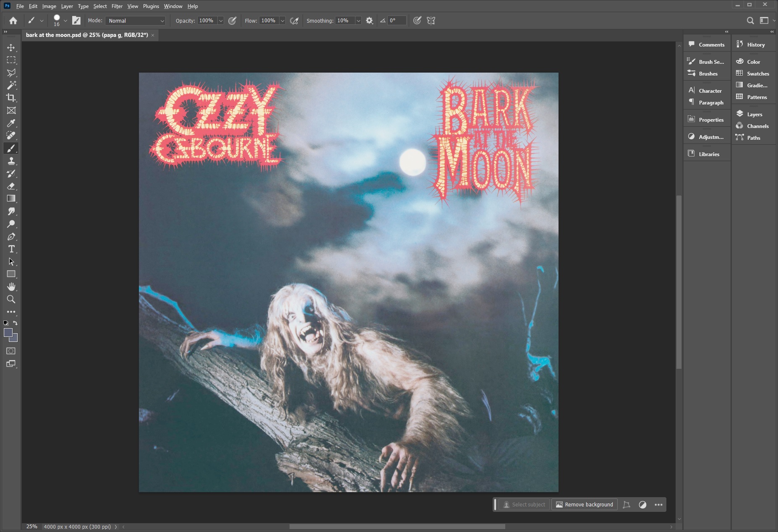Select the Brush tool in toolbar
The image size is (778, 532).
(x=11, y=148)
